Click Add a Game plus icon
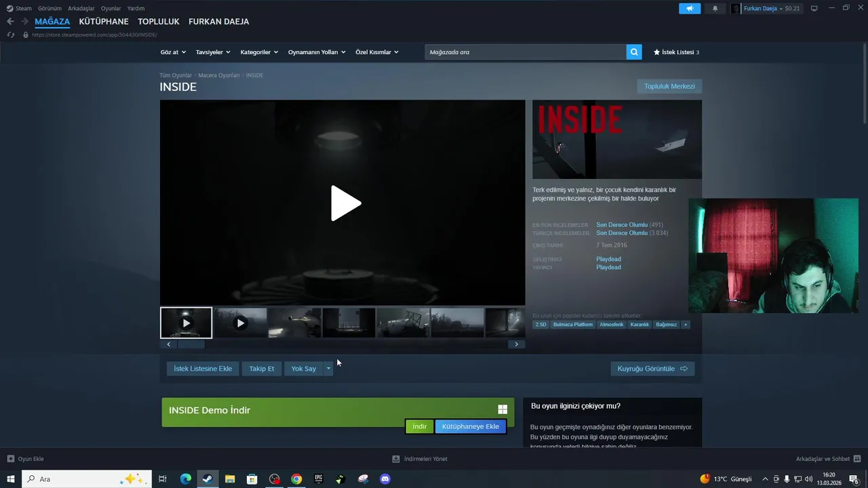 [x=11, y=459]
